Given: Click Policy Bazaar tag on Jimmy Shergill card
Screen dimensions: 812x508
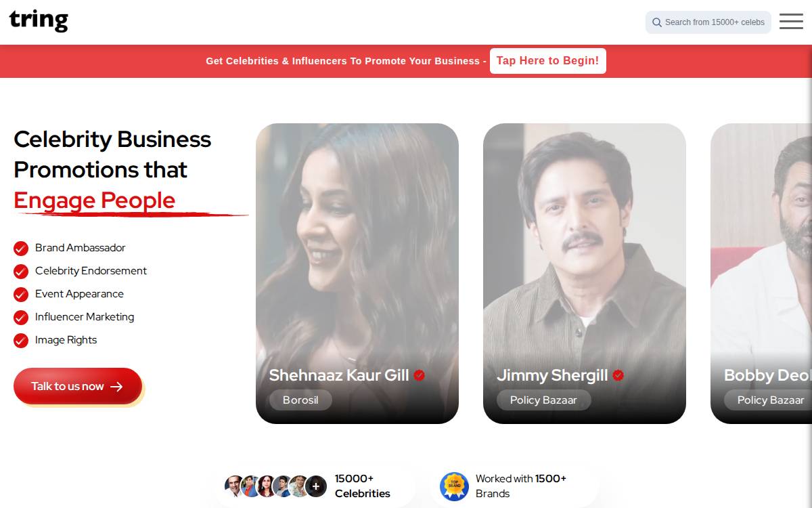Looking at the screenshot, I should click(x=543, y=400).
